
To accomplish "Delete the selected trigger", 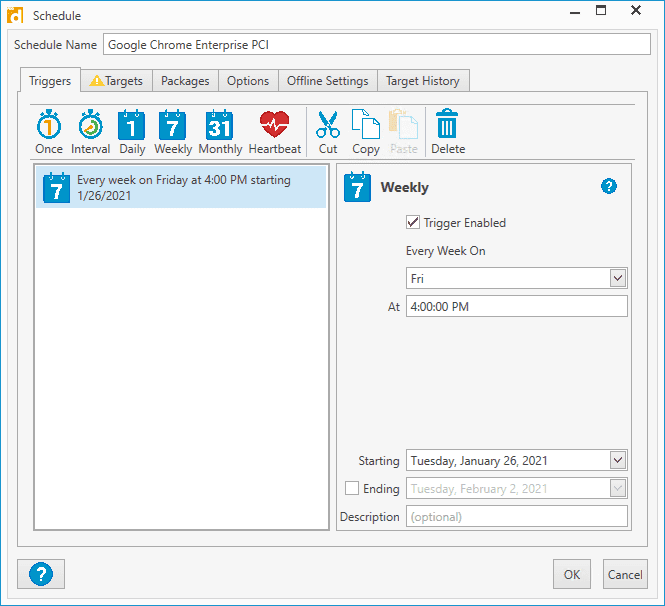I will [448, 132].
